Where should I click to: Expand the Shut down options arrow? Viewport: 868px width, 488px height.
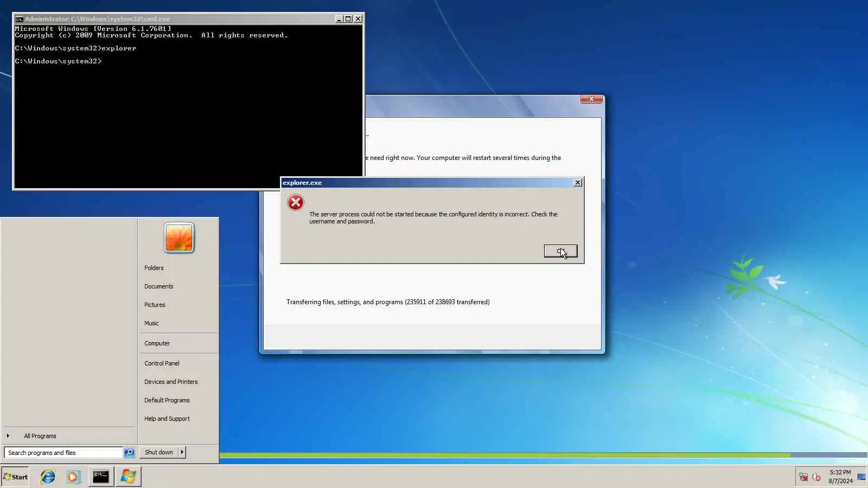click(x=182, y=452)
